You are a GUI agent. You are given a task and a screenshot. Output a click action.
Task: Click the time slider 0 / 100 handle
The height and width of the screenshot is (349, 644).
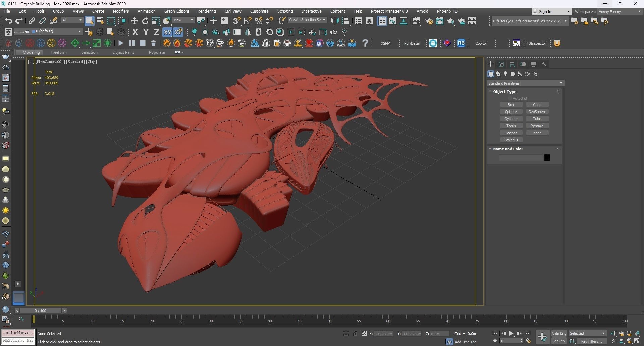(x=40, y=311)
